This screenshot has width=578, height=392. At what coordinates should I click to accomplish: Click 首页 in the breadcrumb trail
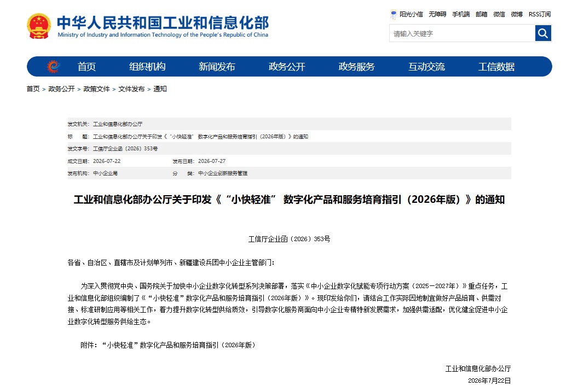pos(33,89)
